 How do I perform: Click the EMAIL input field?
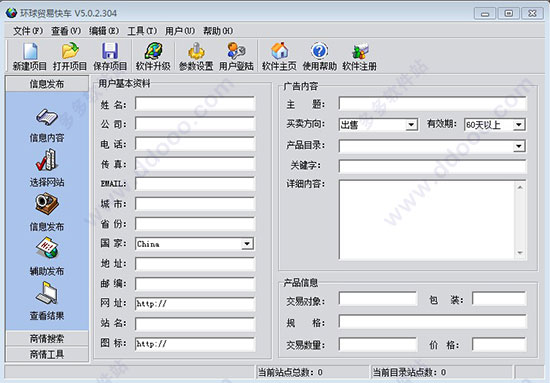195,184
